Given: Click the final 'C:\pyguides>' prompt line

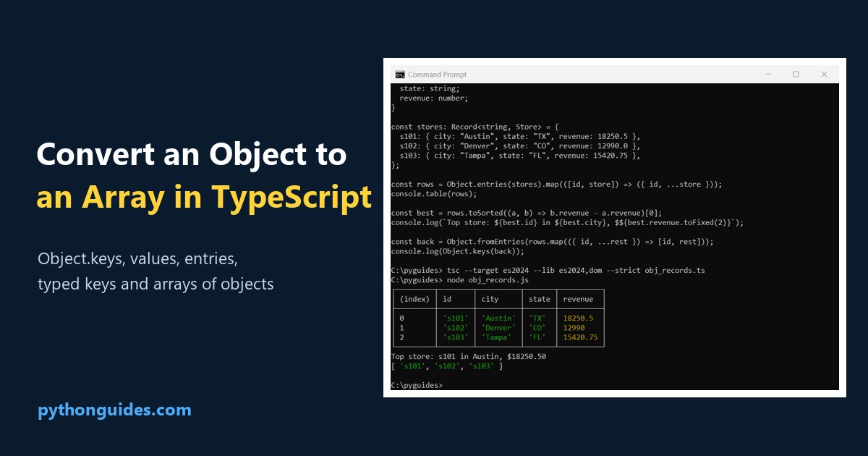Looking at the screenshot, I should coord(417,385).
